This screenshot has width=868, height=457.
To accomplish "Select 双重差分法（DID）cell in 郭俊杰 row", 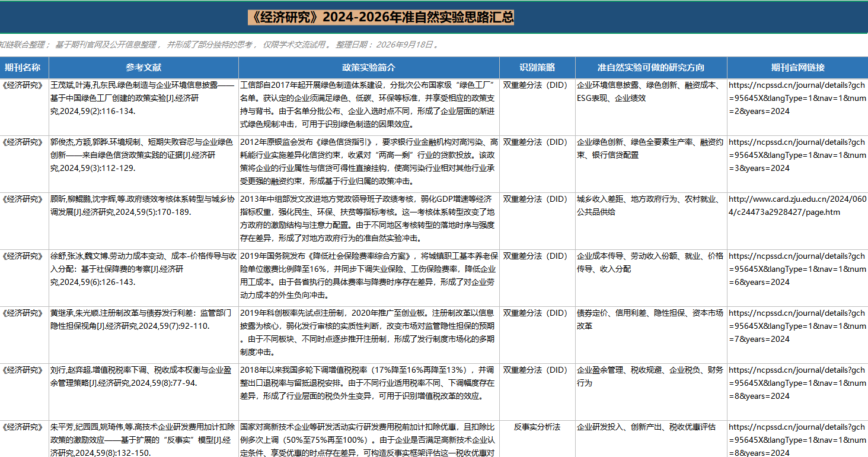I will [x=537, y=164].
